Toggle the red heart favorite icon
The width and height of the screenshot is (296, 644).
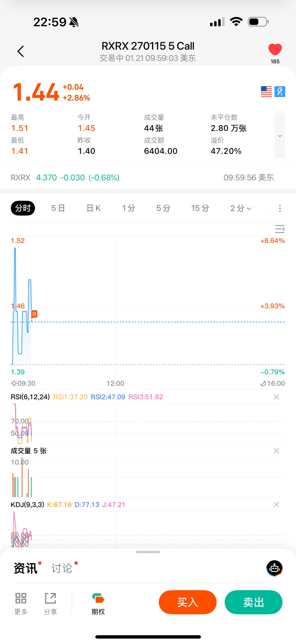tap(275, 49)
